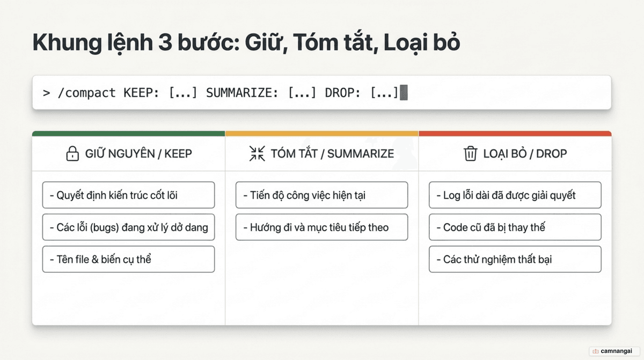Screen dimensions: 644x360
Task: Open the GIỮ NGUYÊN / KEEP column header
Action: [129, 154]
